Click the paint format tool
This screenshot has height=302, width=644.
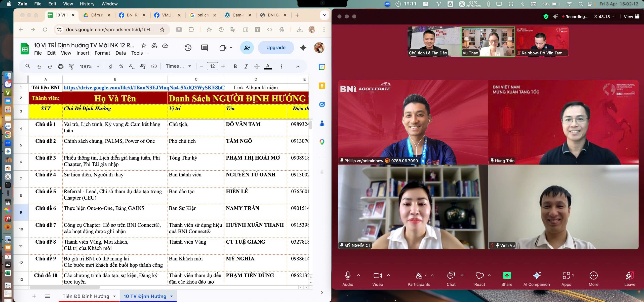tap(71, 66)
